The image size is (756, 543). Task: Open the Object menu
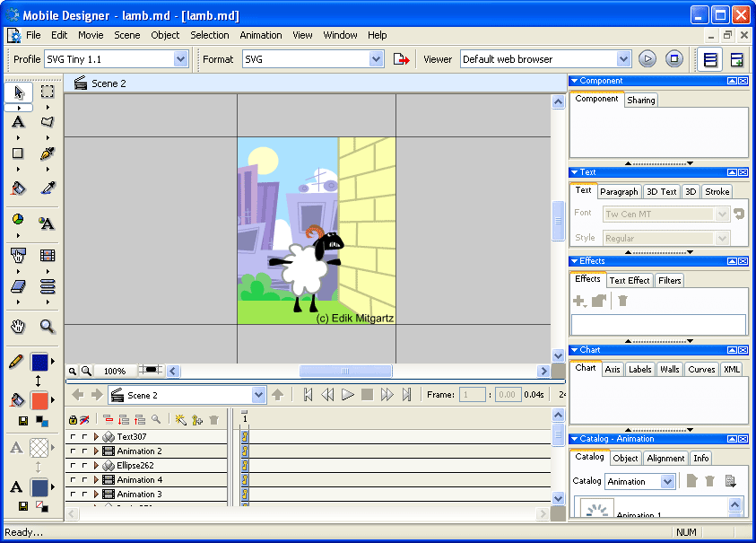[x=165, y=35]
